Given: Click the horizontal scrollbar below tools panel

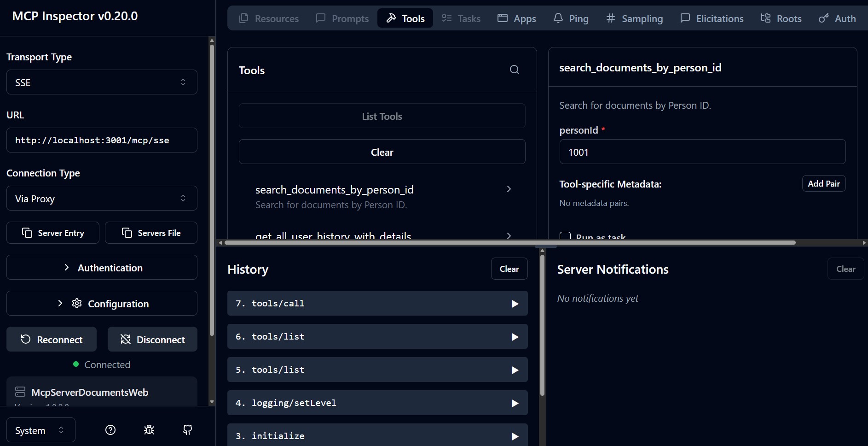Looking at the screenshot, I should [510, 242].
